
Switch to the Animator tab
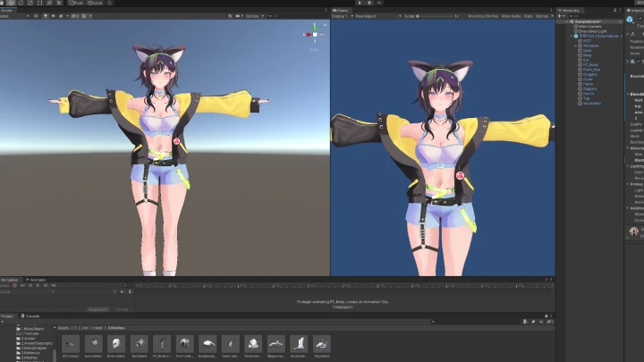(36, 280)
